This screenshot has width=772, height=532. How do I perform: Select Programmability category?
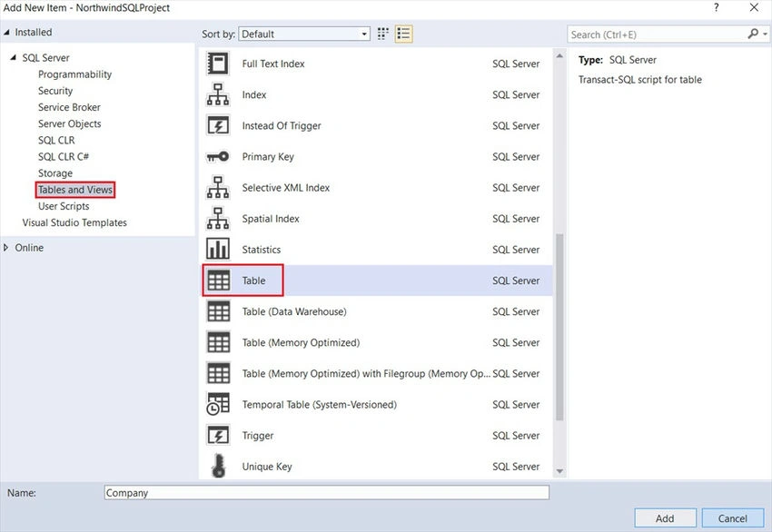tap(74, 74)
